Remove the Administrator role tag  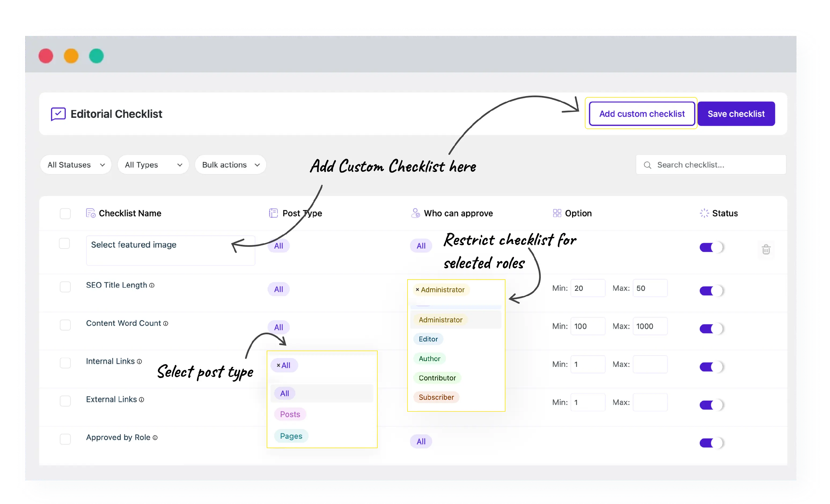[417, 290]
